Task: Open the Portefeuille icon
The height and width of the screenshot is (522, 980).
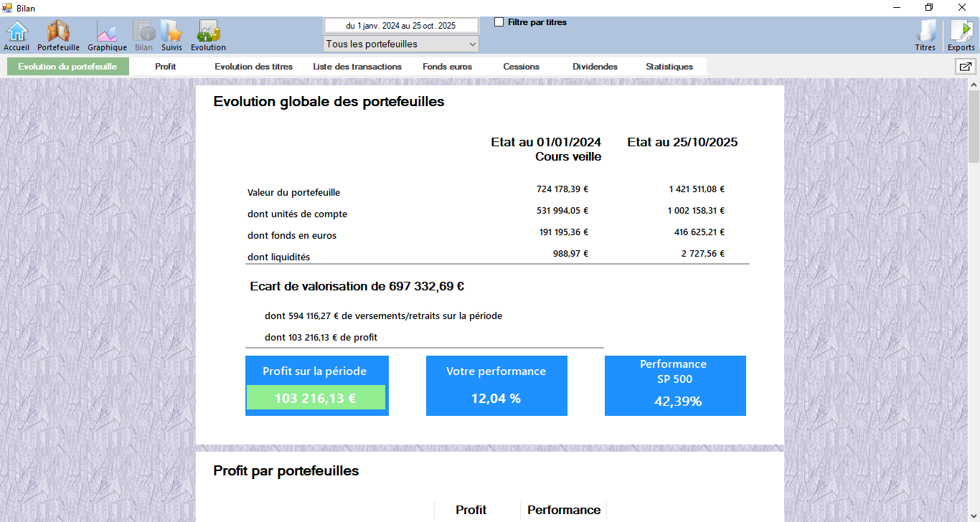Action: (x=58, y=33)
